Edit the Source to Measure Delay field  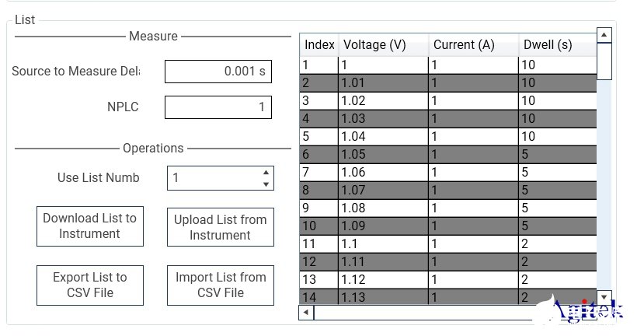click(218, 72)
